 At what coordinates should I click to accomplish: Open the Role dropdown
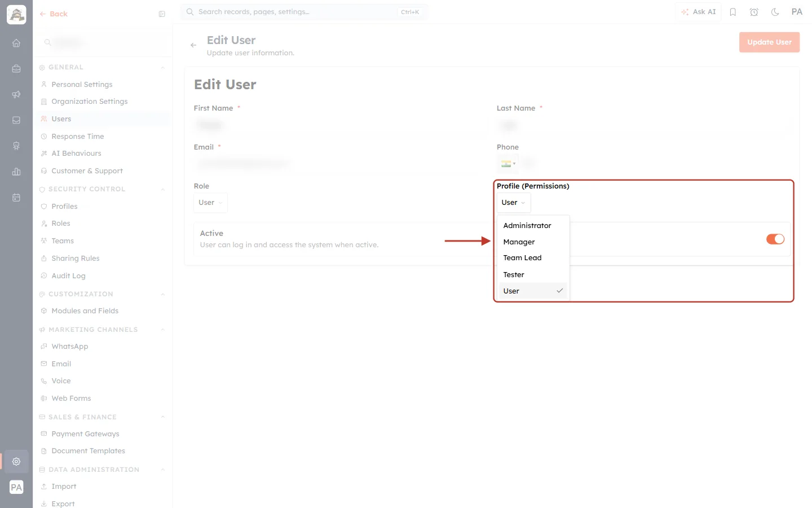[210, 203]
